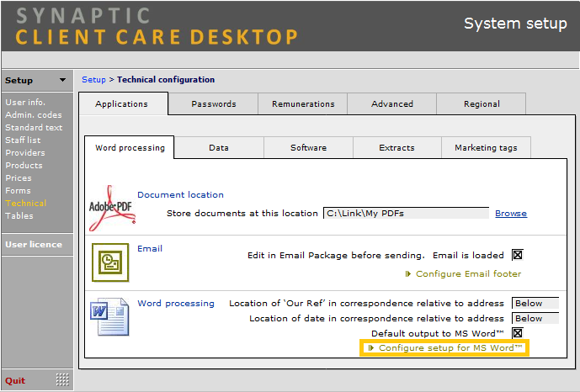Viewport: 580px width, 392px height.
Task: Open Tables in sidebar
Action: coord(19,215)
